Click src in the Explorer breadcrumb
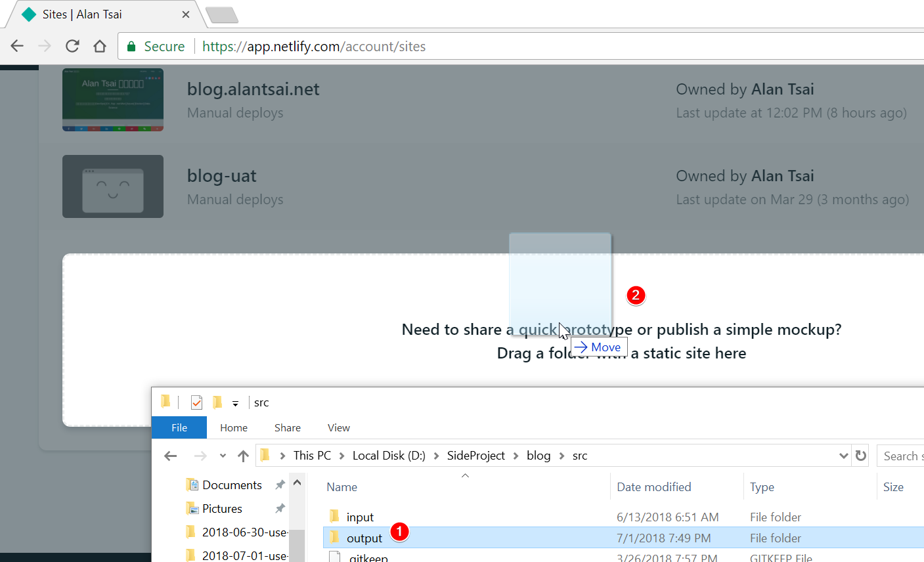924x562 pixels. pyautogui.click(x=580, y=456)
